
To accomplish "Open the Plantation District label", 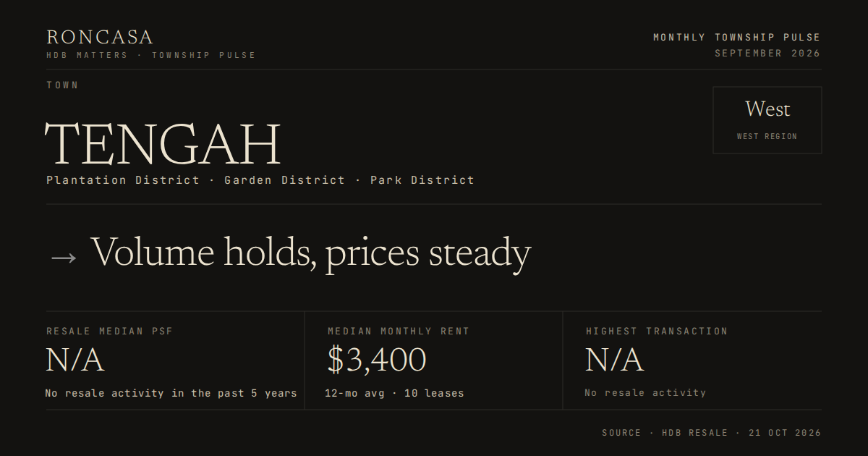I will pos(123,180).
